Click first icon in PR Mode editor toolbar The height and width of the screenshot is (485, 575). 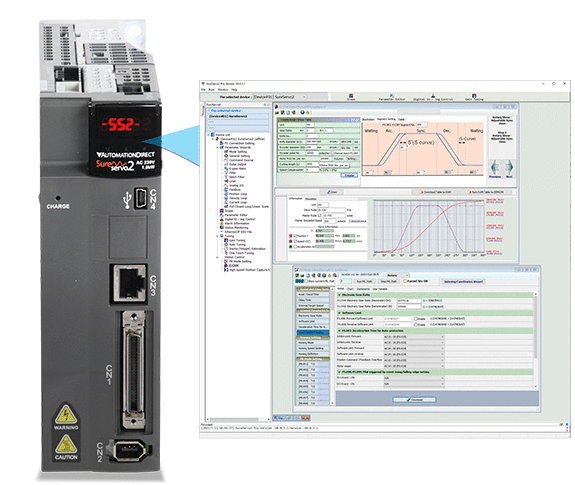(x=297, y=275)
